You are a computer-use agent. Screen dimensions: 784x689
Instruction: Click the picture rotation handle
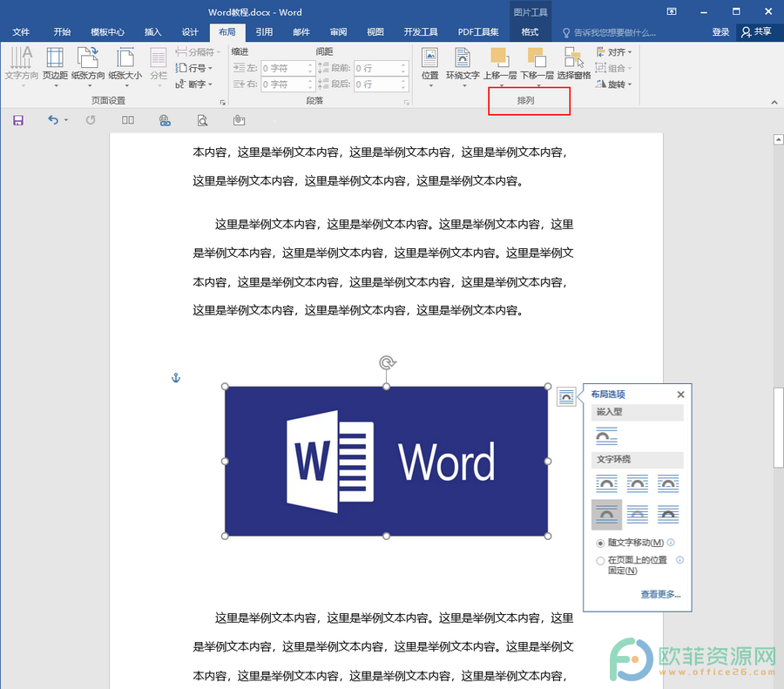pos(387,362)
